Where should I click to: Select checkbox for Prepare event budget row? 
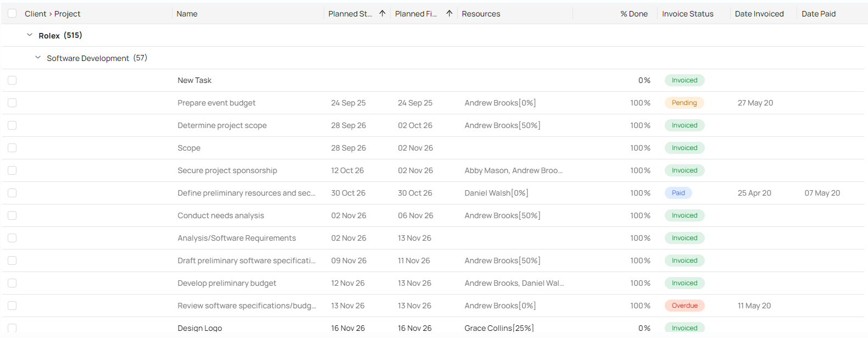pos(12,103)
